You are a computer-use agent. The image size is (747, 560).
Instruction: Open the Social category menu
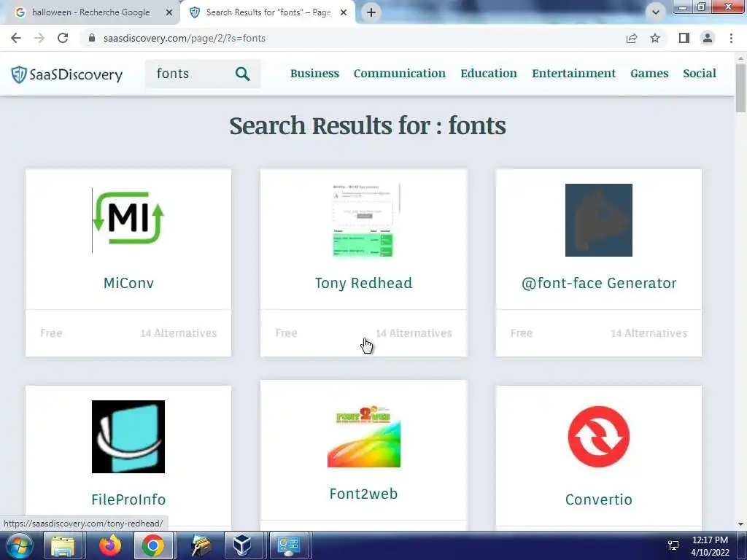tap(700, 74)
